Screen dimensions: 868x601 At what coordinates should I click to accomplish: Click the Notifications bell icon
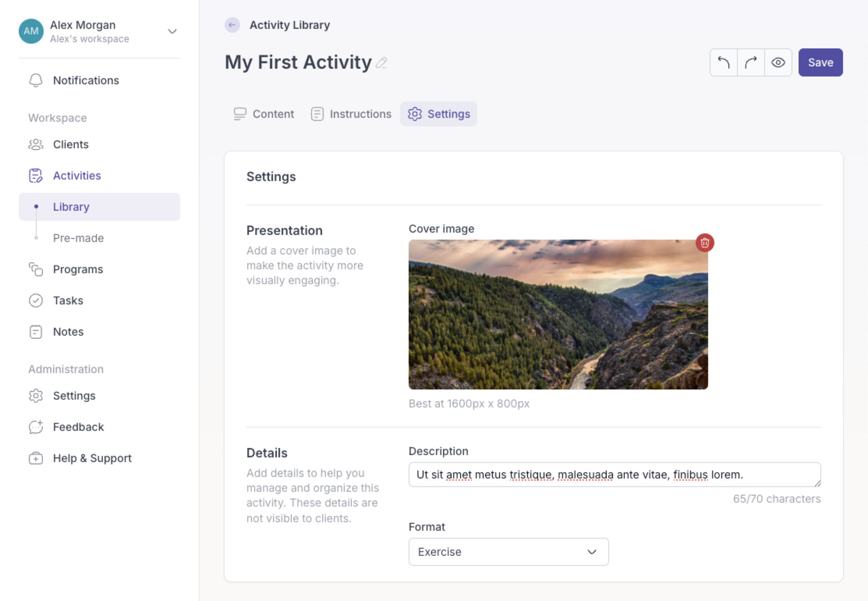pos(36,80)
